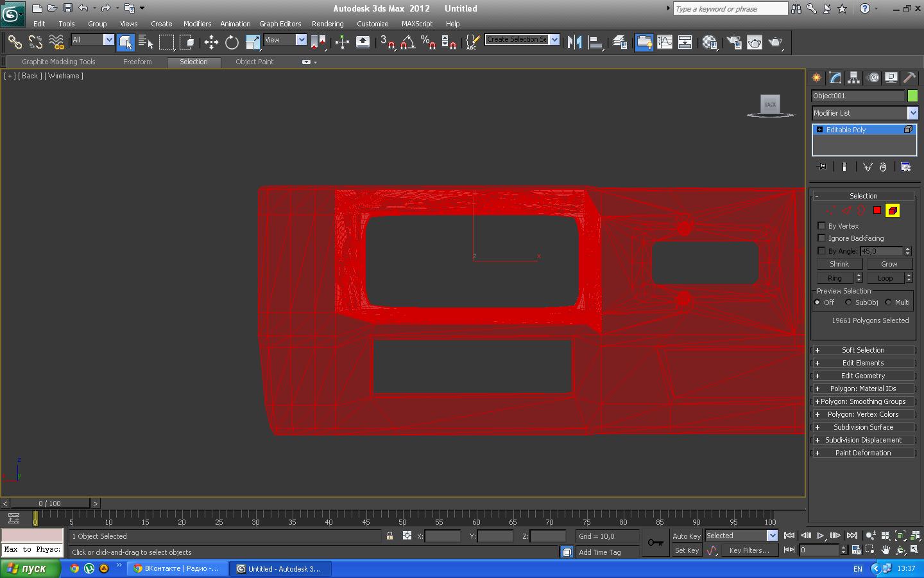Image resolution: width=924 pixels, height=578 pixels.
Task: Open the Rendering menu
Action: click(327, 24)
